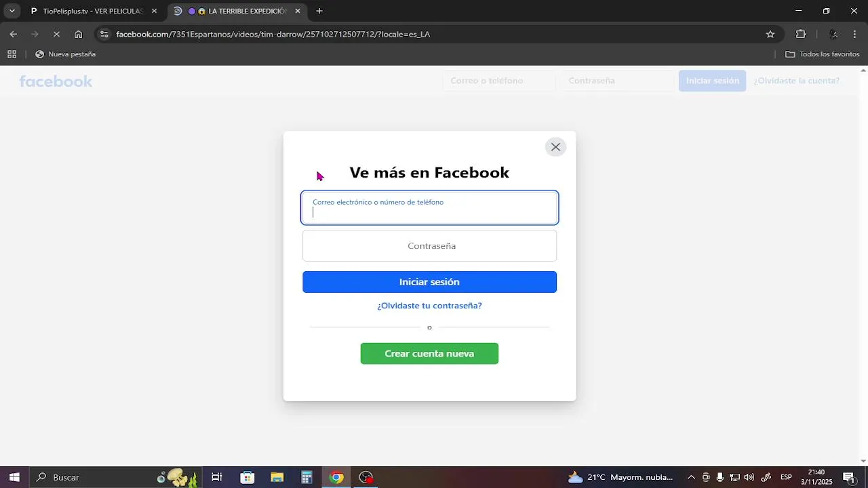Open the volume control tray icon

pos(749,477)
